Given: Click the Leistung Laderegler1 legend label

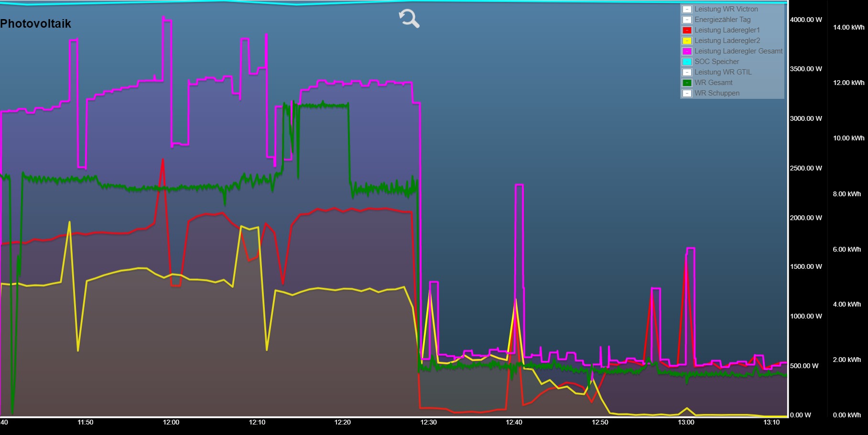Looking at the screenshot, I should (x=727, y=30).
